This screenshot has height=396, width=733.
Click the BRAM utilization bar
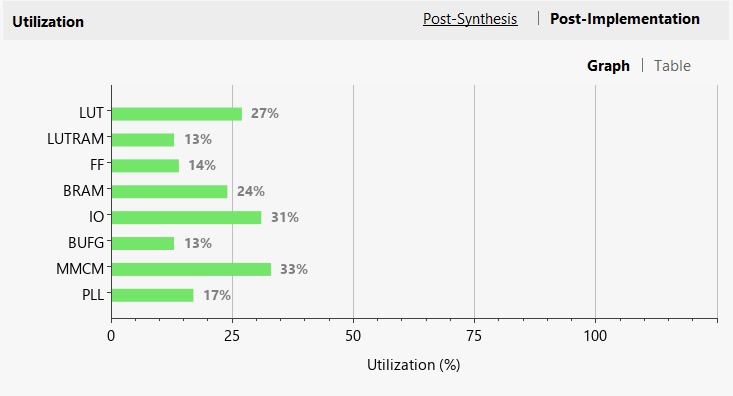[170, 192]
